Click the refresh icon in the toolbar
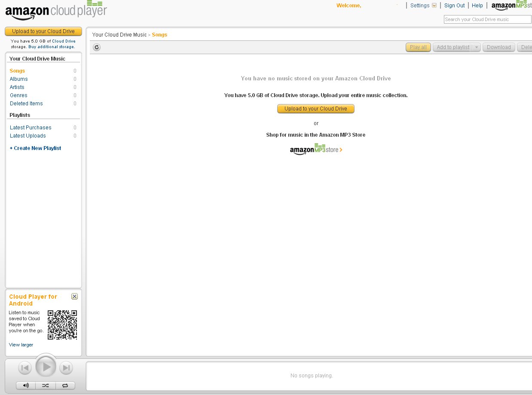This screenshot has height=395, width=532. 97,47
